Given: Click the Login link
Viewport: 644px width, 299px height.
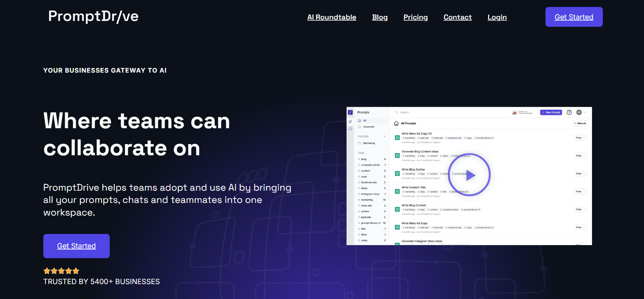Looking at the screenshot, I should [497, 17].
